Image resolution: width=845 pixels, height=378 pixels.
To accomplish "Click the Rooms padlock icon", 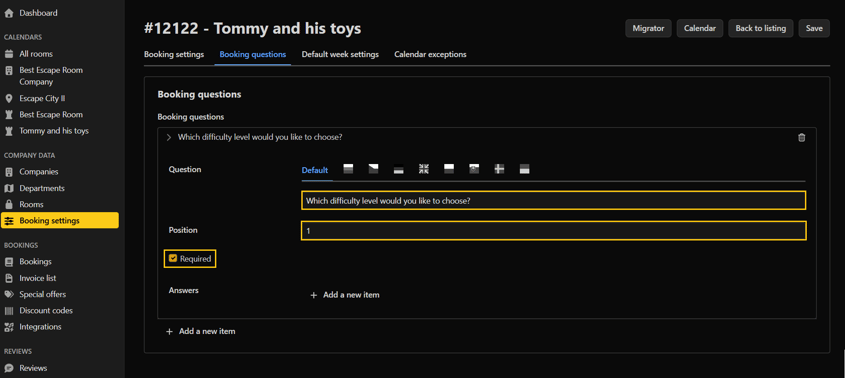I will tap(8, 204).
